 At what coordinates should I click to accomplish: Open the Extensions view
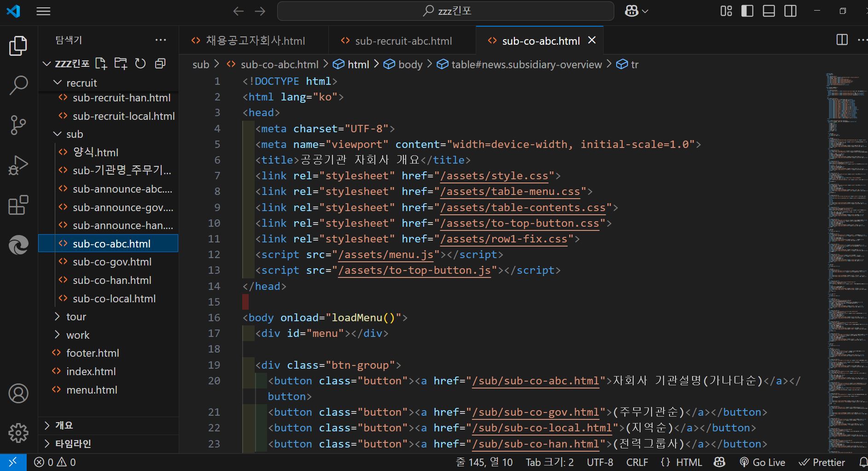tap(18, 206)
